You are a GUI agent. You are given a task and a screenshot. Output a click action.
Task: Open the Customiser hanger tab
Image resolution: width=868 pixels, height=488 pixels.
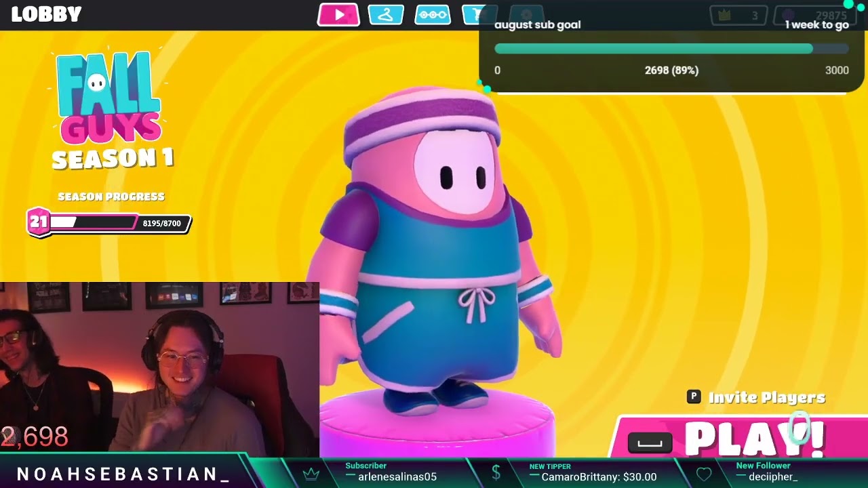pos(386,14)
